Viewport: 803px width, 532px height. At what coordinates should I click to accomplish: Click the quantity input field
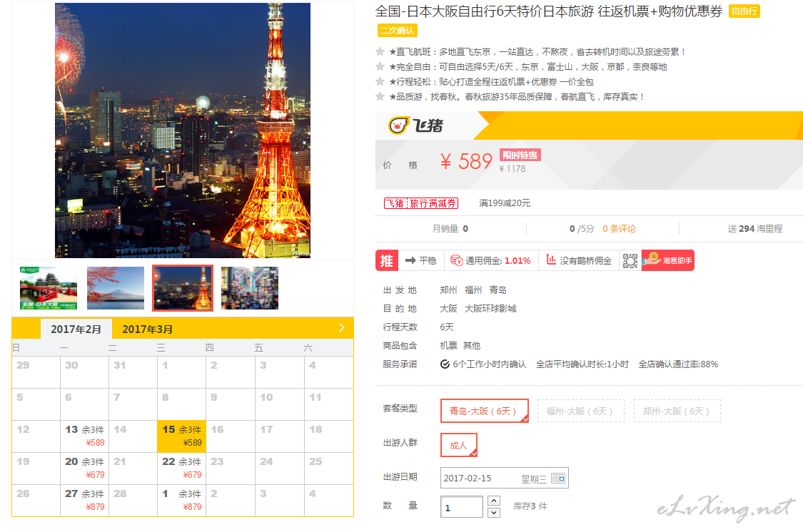[461, 508]
